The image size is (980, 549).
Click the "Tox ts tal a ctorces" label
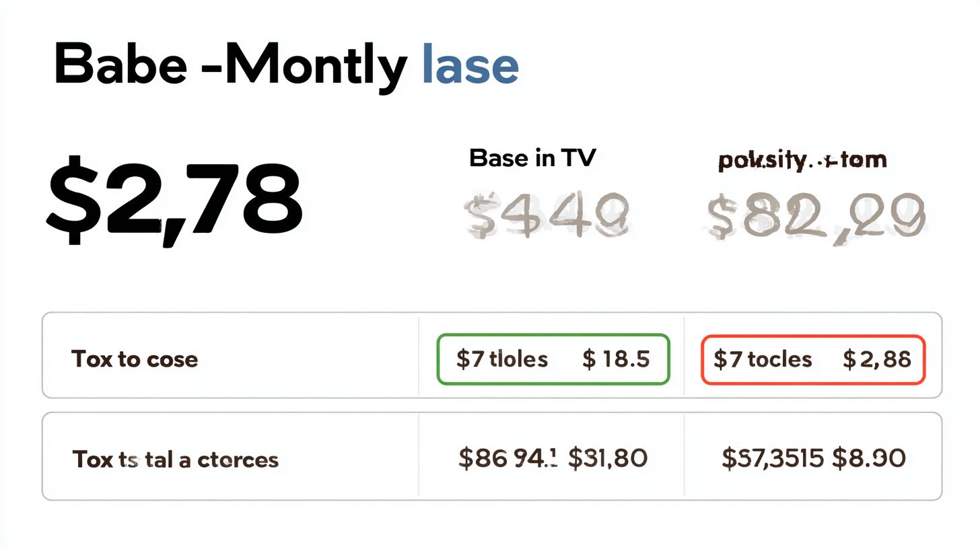[x=175, y=460]
